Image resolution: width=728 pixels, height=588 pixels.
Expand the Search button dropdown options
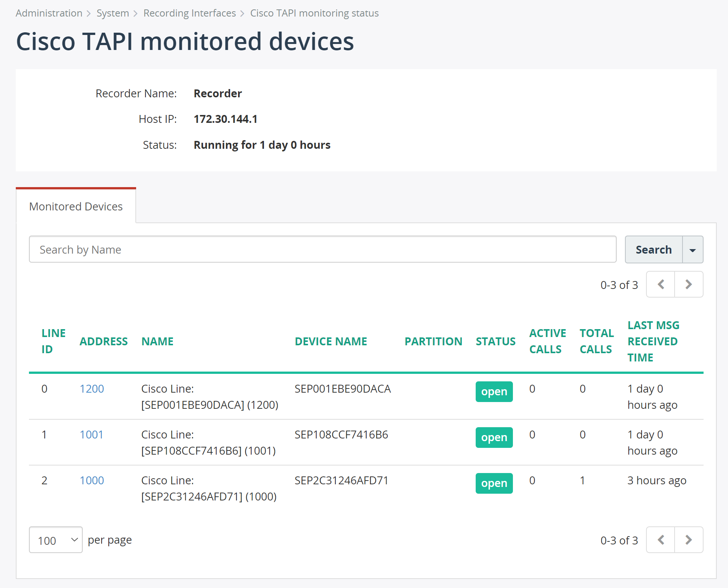(693, 249)
